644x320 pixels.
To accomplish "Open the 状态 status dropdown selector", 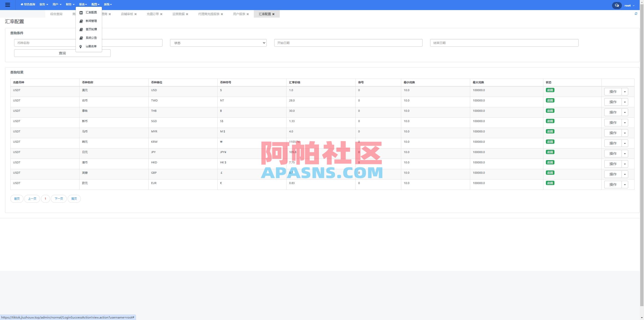I will [x=218, y=43].
